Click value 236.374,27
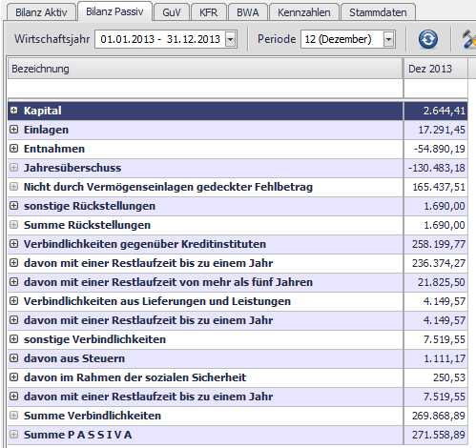This screenshot has width=476, height=448. click(x=439, y=263)
